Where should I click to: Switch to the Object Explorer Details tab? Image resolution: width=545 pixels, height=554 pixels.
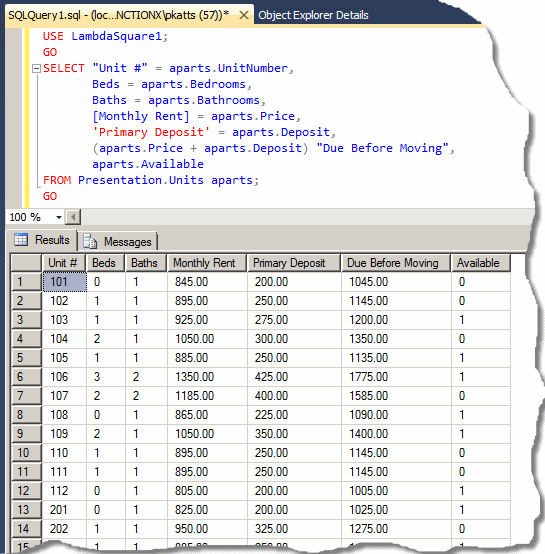coord(313,15)
